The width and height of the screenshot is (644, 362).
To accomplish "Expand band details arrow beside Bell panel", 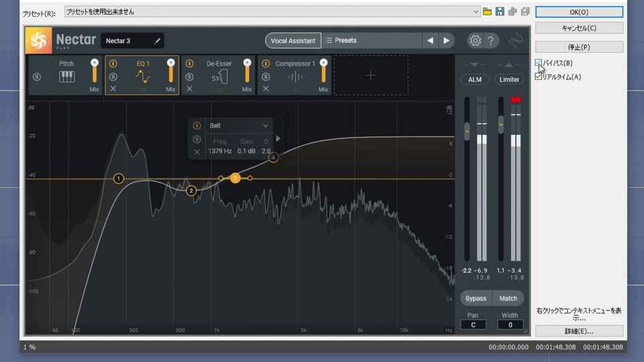I will [278, 139].
